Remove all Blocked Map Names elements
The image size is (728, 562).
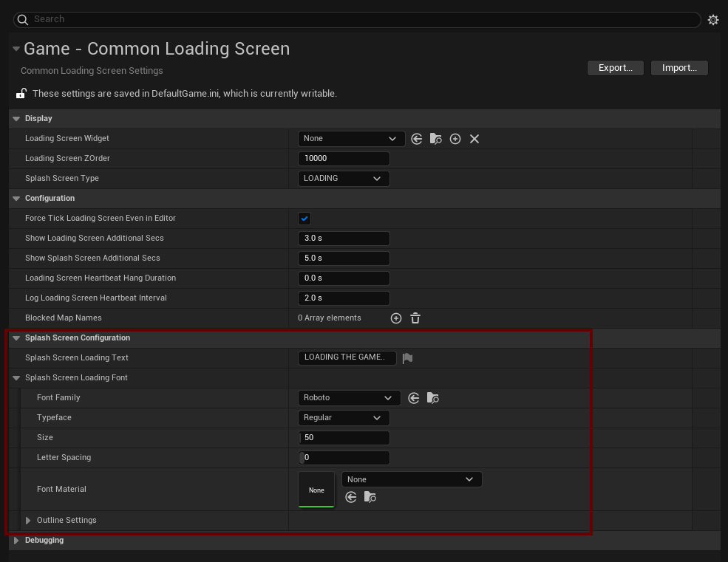[415, 318]
